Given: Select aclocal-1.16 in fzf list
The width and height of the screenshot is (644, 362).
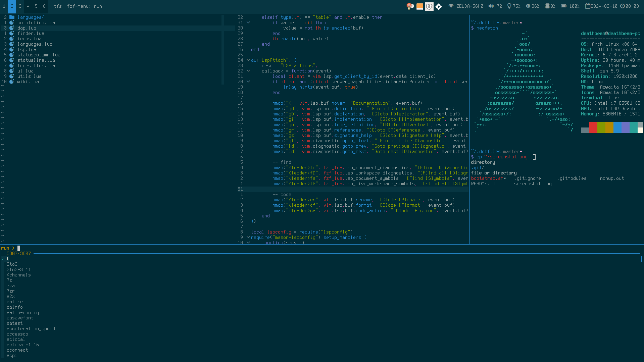Looking at the screenshot, I should tap(23, 345).
